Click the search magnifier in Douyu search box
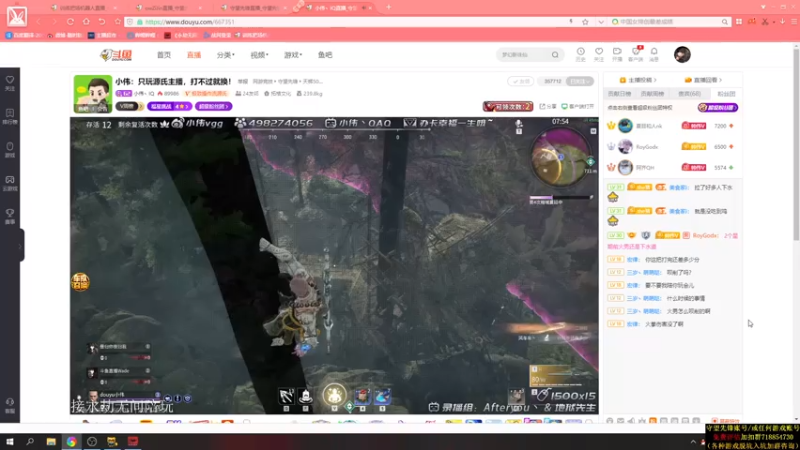 (x=555, y=55)
